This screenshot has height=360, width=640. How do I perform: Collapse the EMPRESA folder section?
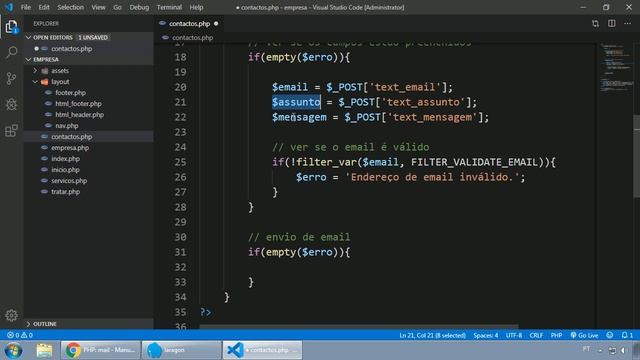click(x=29, y=60)
